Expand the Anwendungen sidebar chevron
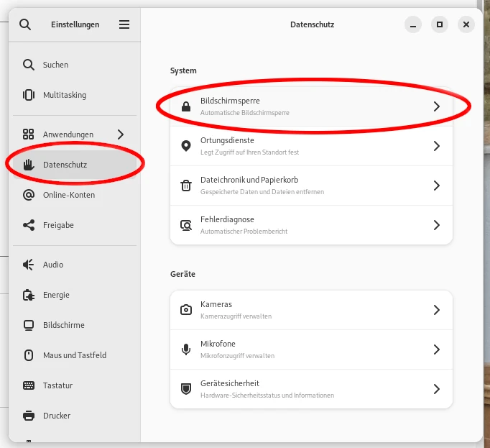The width and height of the screenshot is (490, 448). (121, 134)
